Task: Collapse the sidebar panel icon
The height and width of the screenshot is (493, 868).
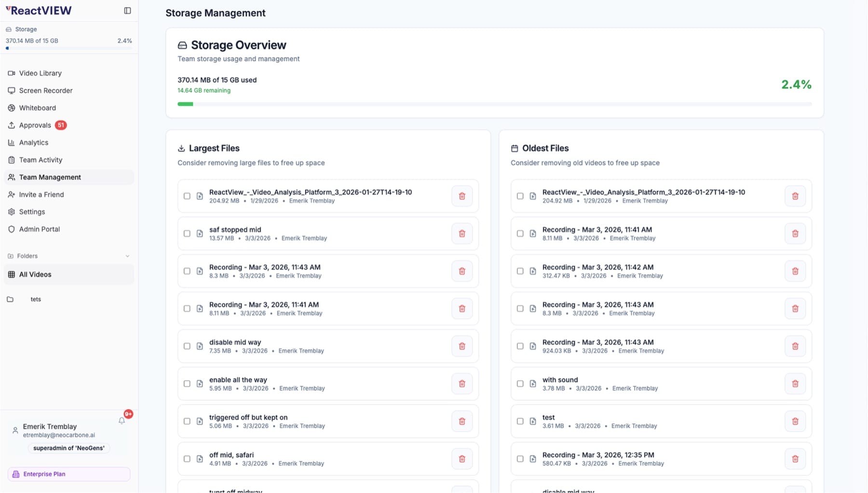Action: (127, 11)
